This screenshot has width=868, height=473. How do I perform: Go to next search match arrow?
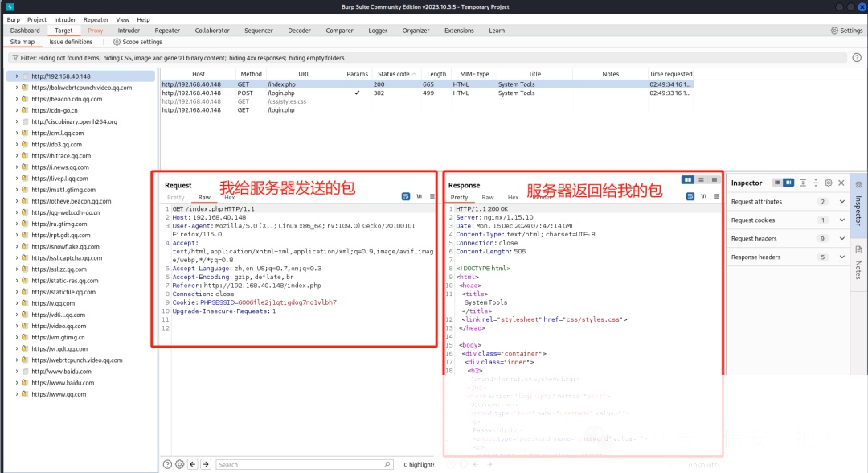click(x=206, y=464)
